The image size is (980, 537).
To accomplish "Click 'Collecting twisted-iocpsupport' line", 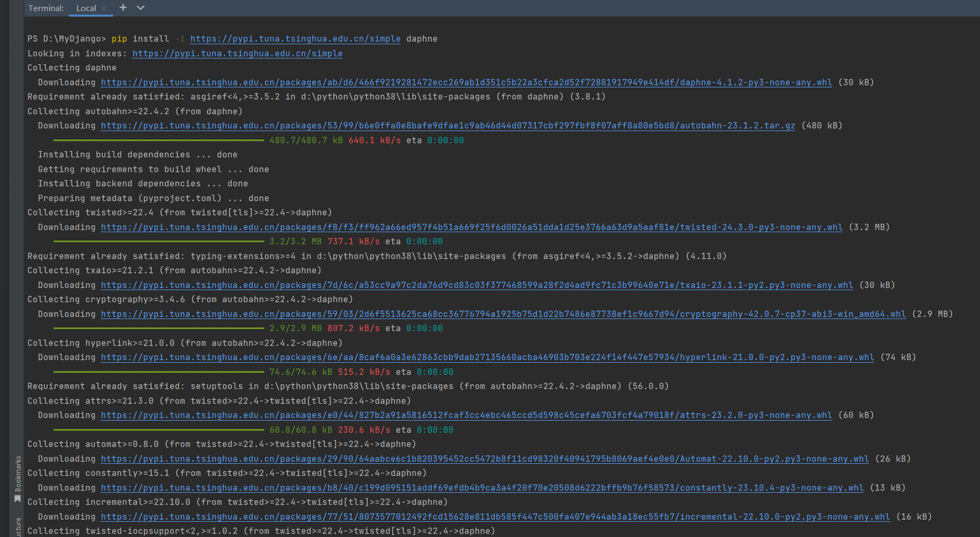I will [261, 531].
